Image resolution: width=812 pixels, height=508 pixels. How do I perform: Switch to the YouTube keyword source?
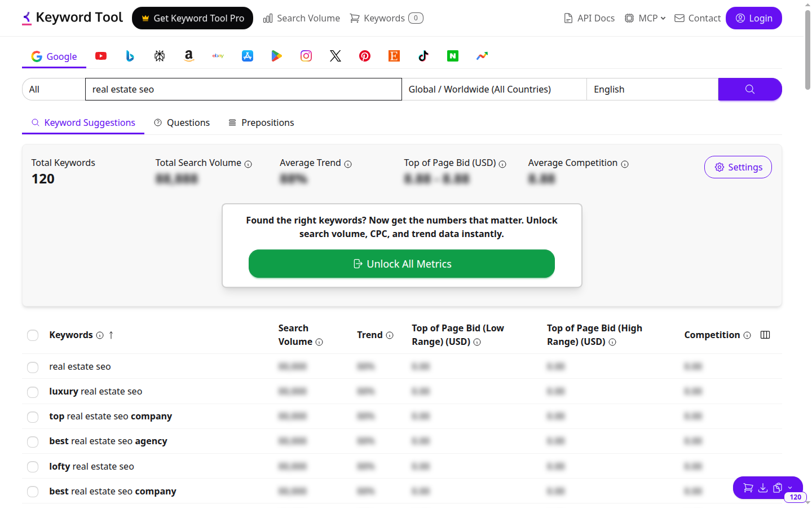tap(101, 56)
